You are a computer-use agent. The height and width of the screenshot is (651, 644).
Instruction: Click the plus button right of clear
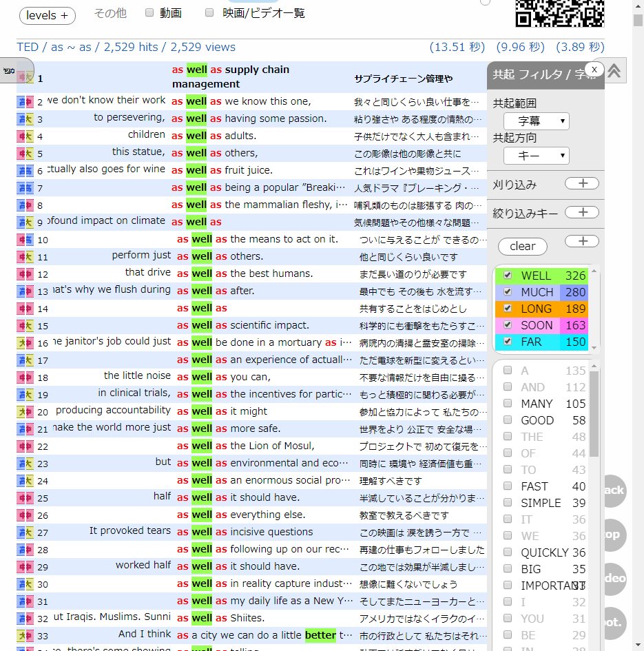coord(581,241)
